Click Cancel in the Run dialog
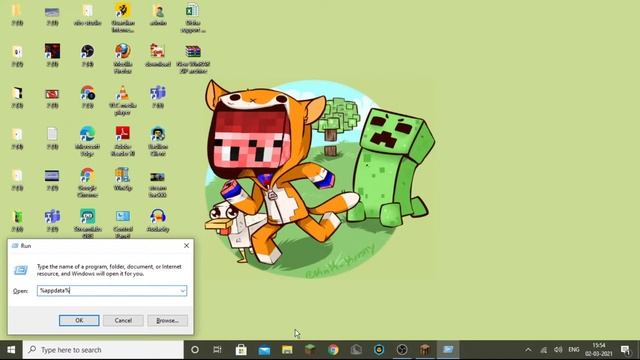 [x=123, y=320]
